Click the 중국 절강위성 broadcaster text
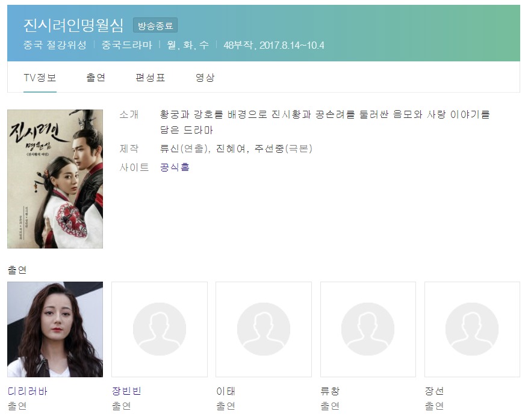The width and height of the screenshot is (525, 420). (x=55, y=45)
